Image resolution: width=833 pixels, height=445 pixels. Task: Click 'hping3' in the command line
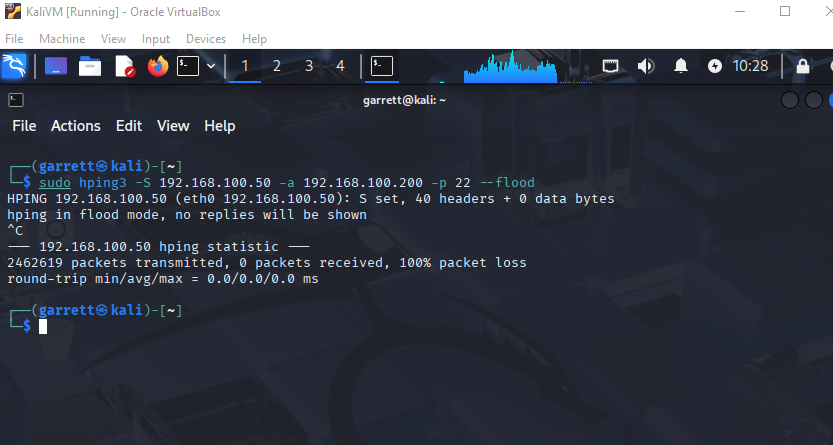[x=103, y=183]
